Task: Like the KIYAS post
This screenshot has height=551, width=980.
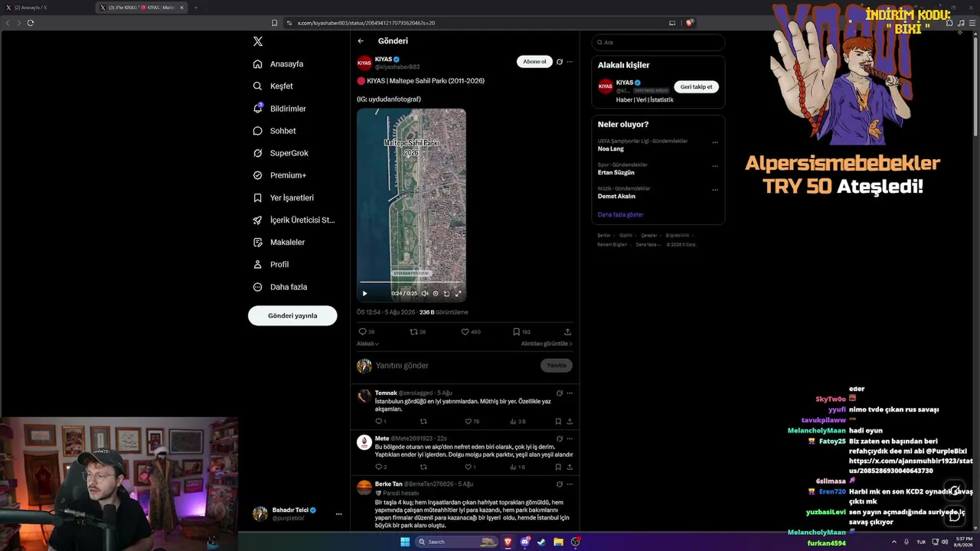Action: tap(465, 332)
